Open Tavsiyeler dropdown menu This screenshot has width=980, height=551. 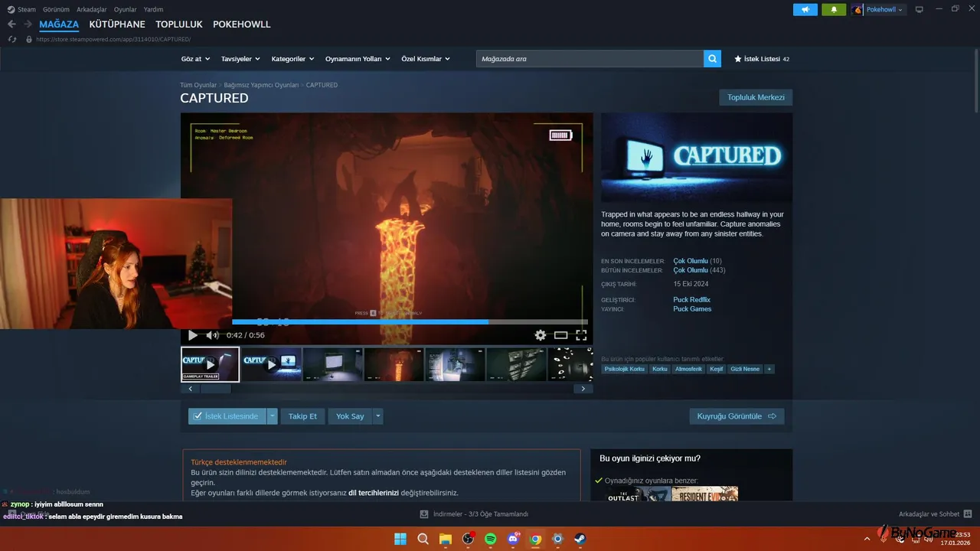click(240, 59)
